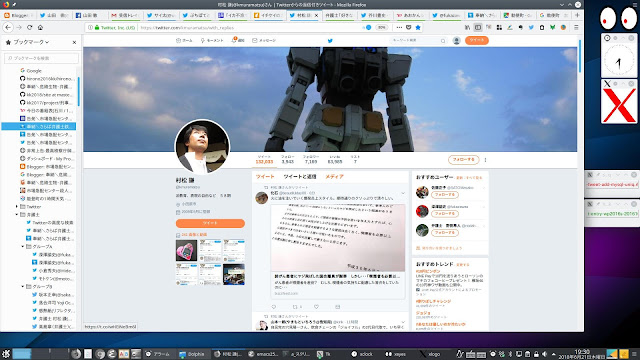Click the green extension icon in toolbar

(552, 27)
